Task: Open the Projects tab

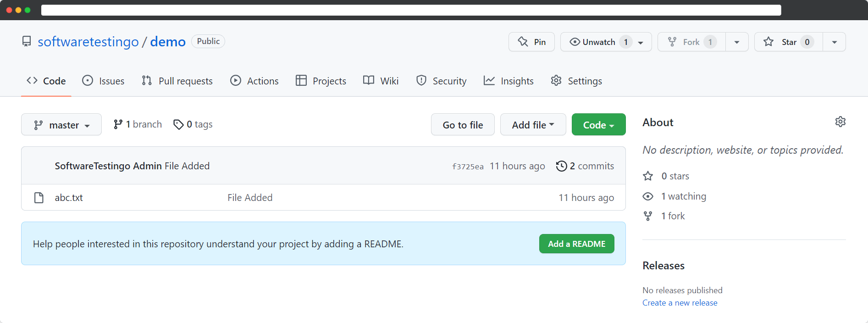Action: 321,81
